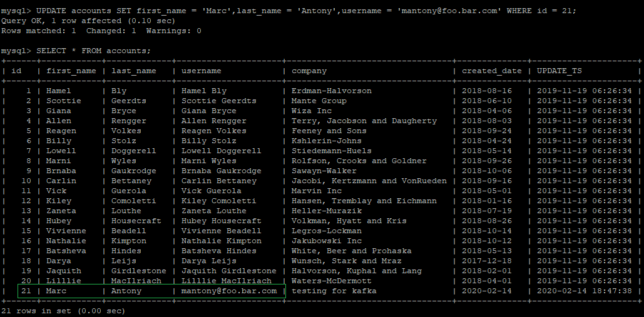The height and width of the screenshot is (317, 644).
Task: Select username 'Reagen Volkes' cell
Action: point(214,131)
